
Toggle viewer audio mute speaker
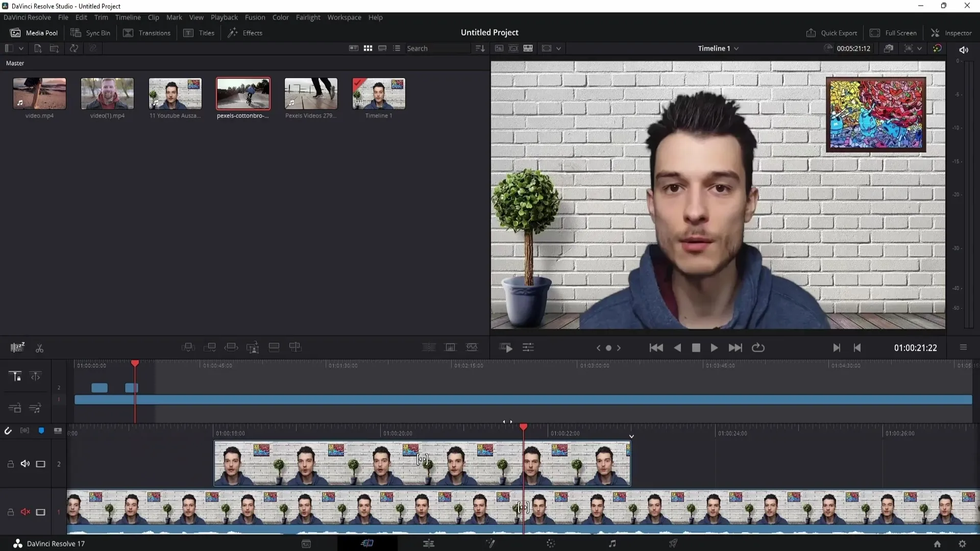pos(964,49)
